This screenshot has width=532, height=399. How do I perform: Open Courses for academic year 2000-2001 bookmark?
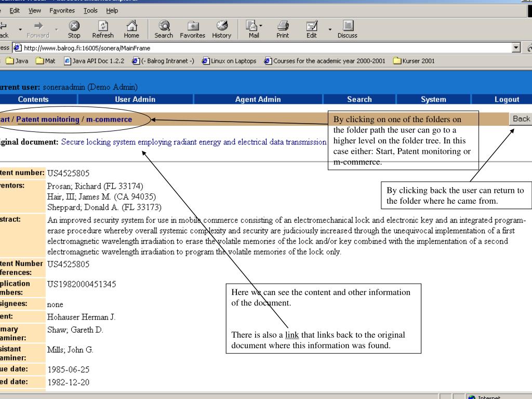pos(325,61)
